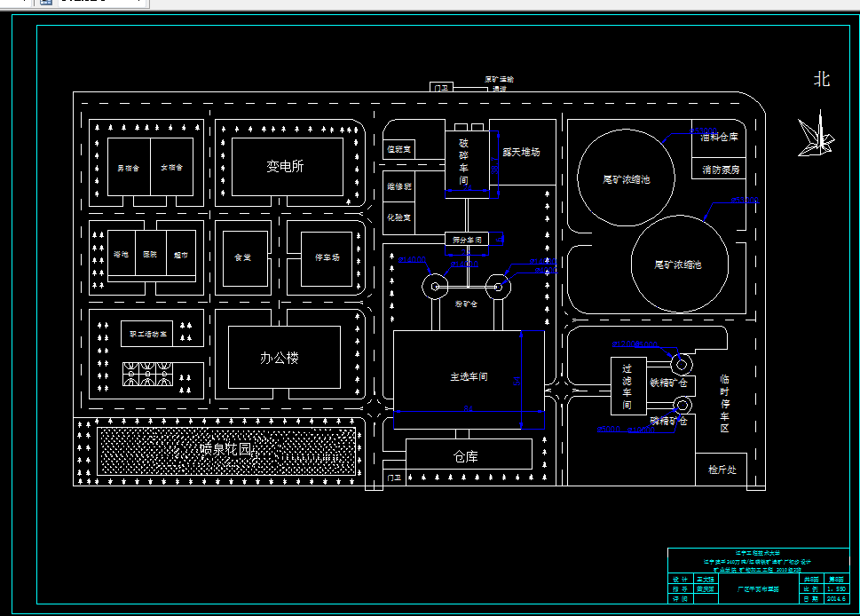Click the 门卫 label beside 原矿运输通道
This screenshot has height=616, width=860.
(441, 88)
